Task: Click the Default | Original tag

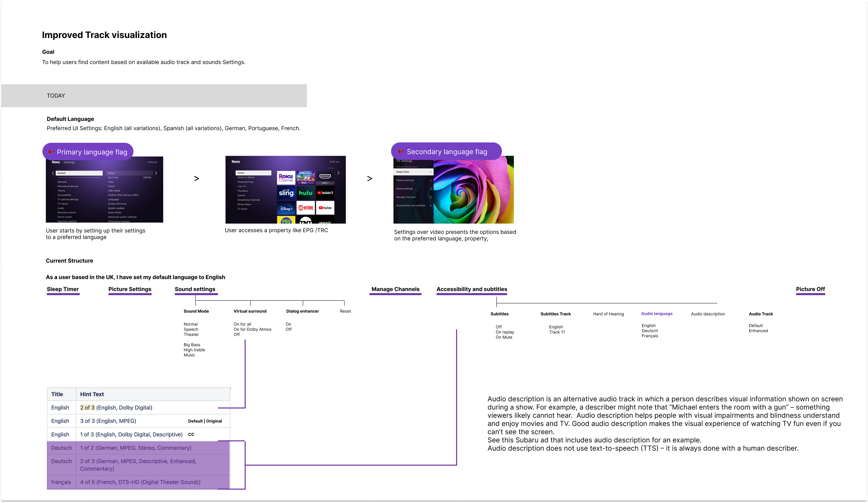Action: click(205, 421)
